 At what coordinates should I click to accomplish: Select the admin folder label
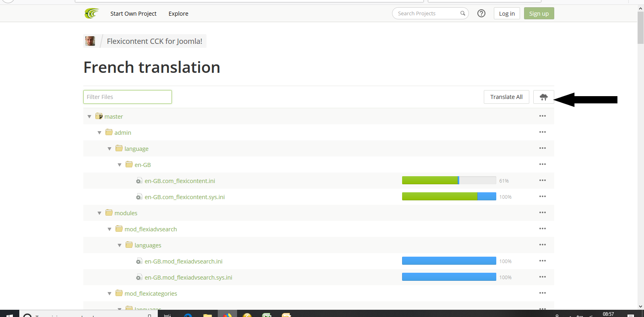coord(123,133)
